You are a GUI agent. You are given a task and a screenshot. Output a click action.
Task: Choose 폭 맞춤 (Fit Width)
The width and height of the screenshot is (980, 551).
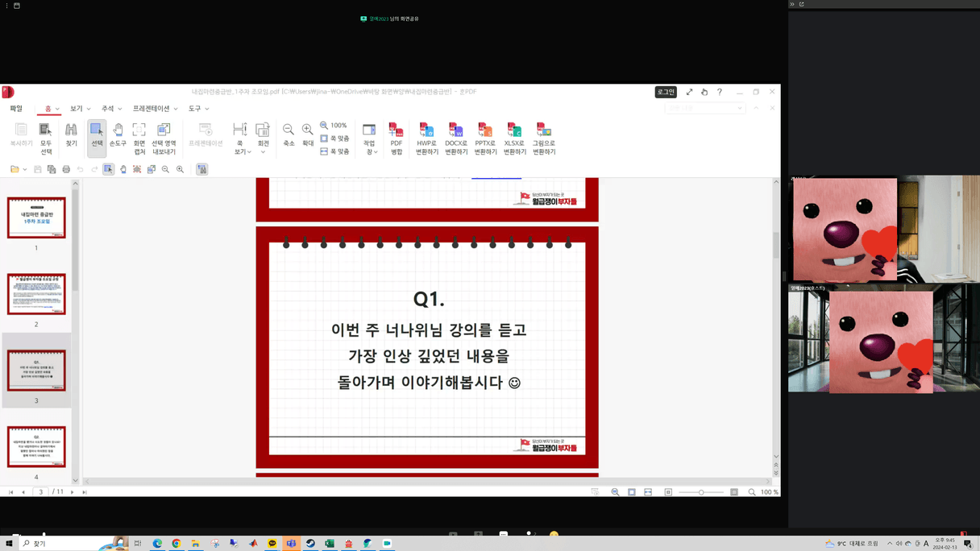(x=334, y=151)
